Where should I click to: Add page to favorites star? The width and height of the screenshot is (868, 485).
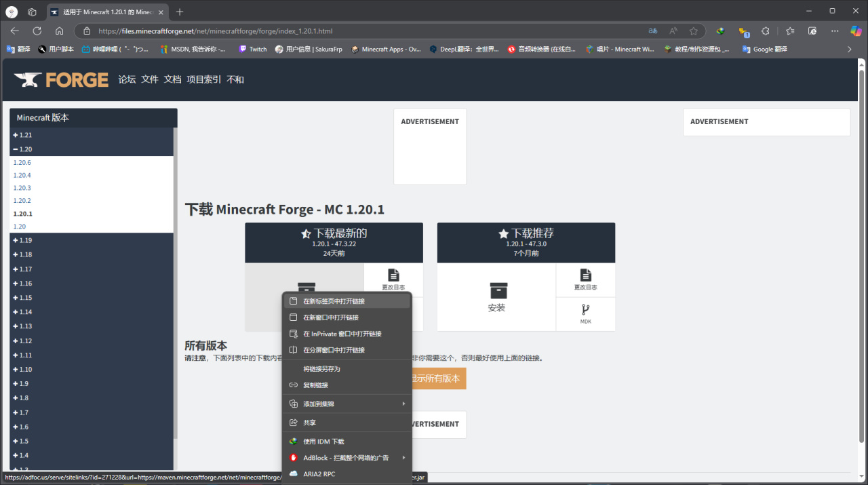(694, 31)
